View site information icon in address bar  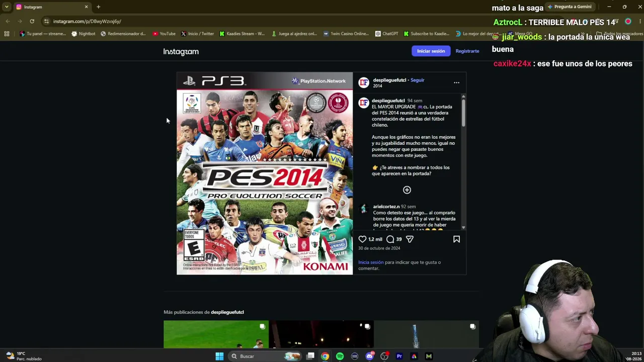(46, 21)
